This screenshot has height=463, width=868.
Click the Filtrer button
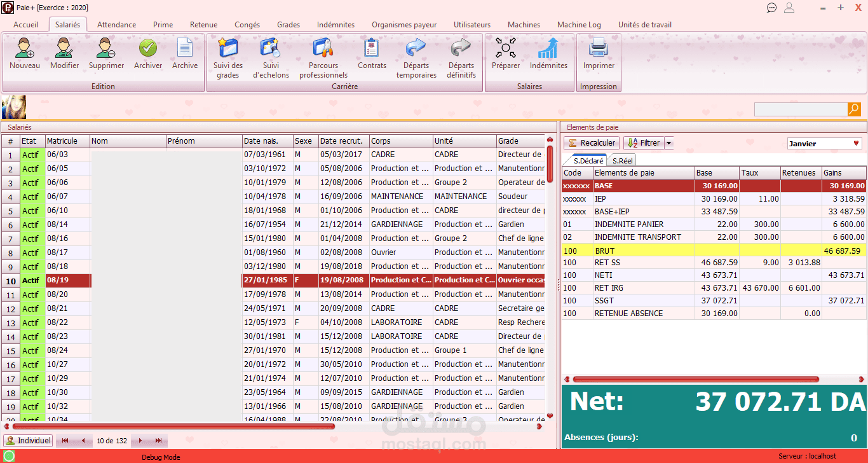pos(644,143)
